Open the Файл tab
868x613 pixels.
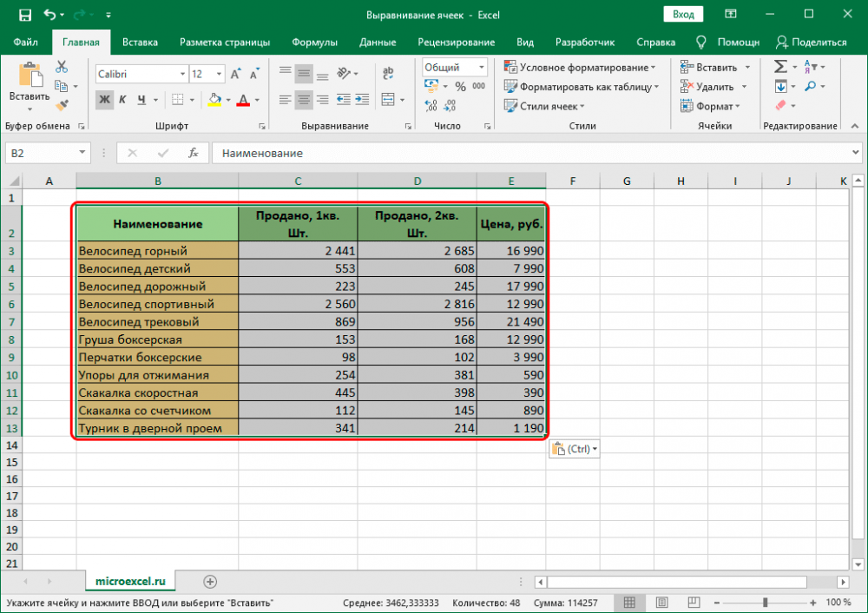(x=25, y=42)
